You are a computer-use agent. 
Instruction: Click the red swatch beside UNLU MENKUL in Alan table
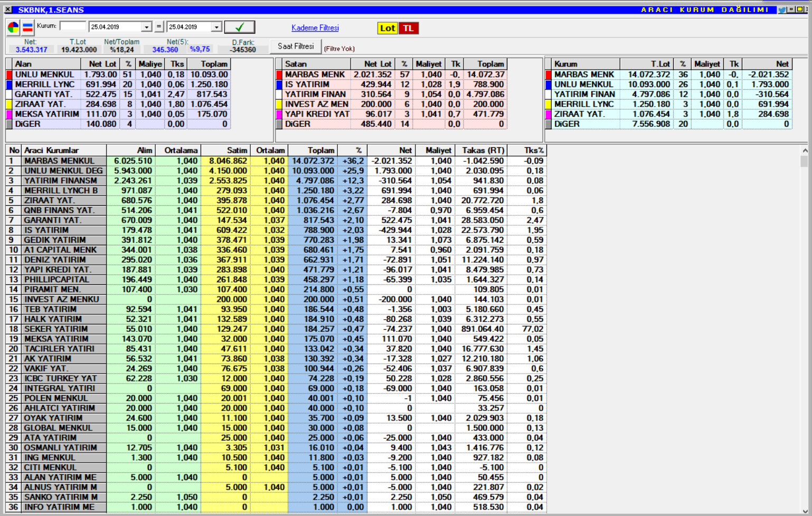pos(9,74)
